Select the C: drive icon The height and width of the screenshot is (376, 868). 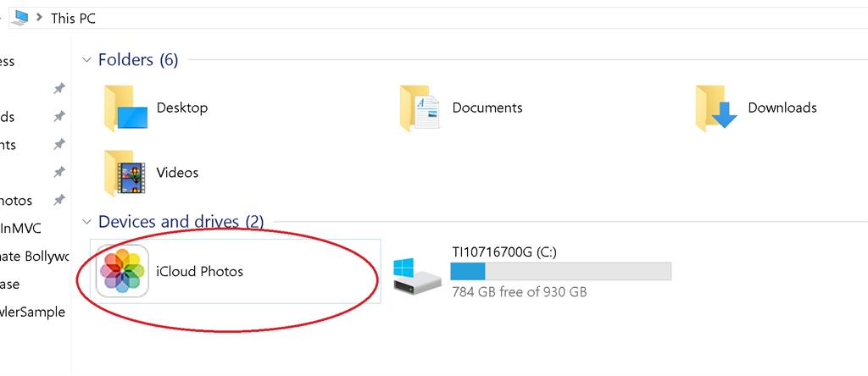(x=416, y=275)
